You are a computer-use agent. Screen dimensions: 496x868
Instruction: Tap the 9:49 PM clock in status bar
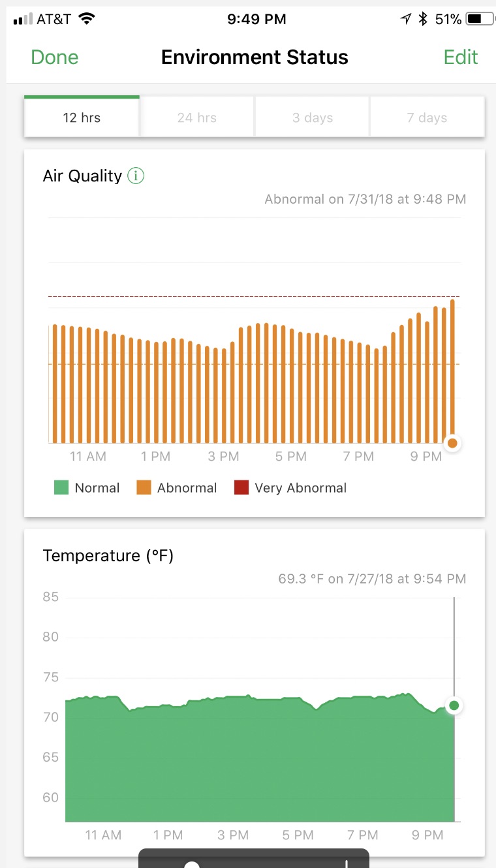point(256,20)
